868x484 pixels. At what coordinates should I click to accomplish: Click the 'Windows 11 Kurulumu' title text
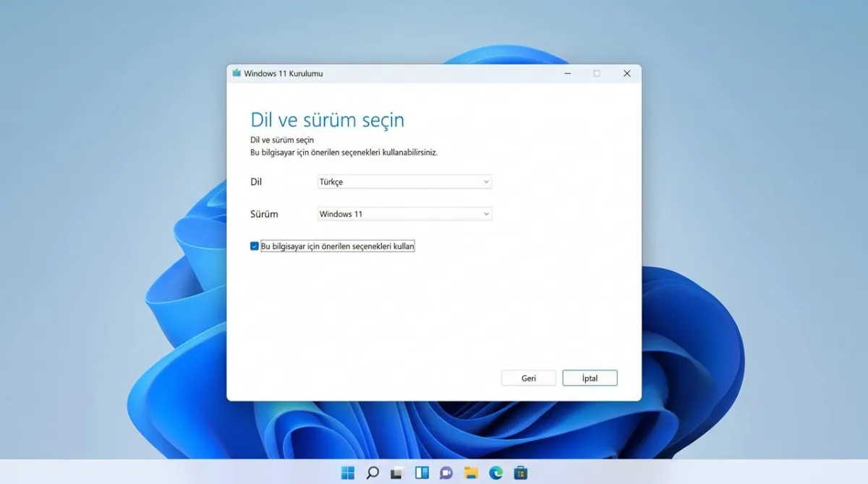click(x=284, y=73)
